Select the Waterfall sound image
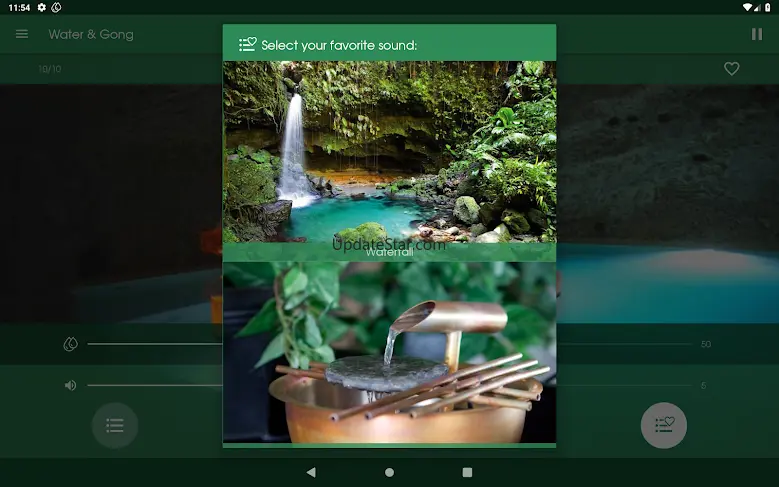Screen dimensions: 779x487 click(390, 152)
